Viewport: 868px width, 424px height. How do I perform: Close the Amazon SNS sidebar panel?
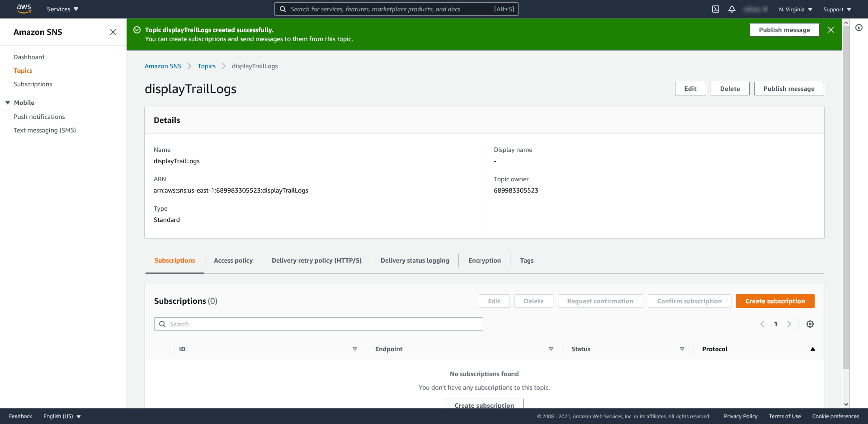tap(113, 32)
